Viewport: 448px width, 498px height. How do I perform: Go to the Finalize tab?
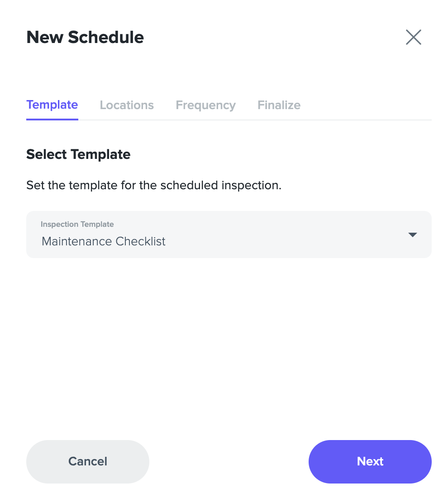pyautogui.click(x=279, y=105)
